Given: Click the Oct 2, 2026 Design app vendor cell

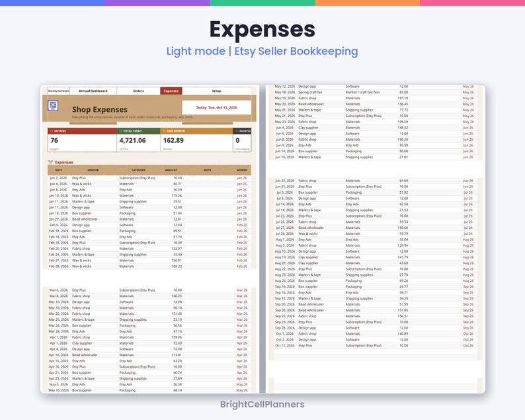Looking at the screenshot, I should (x=307, y=339).
